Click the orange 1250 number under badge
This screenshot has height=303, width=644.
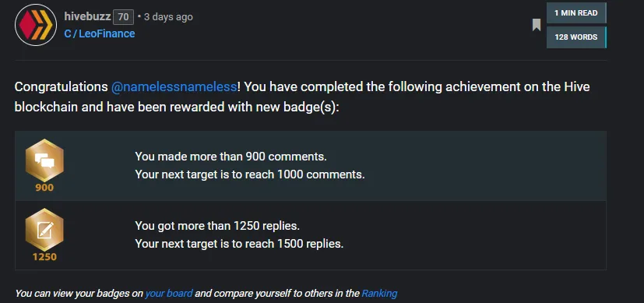(44, 257)
